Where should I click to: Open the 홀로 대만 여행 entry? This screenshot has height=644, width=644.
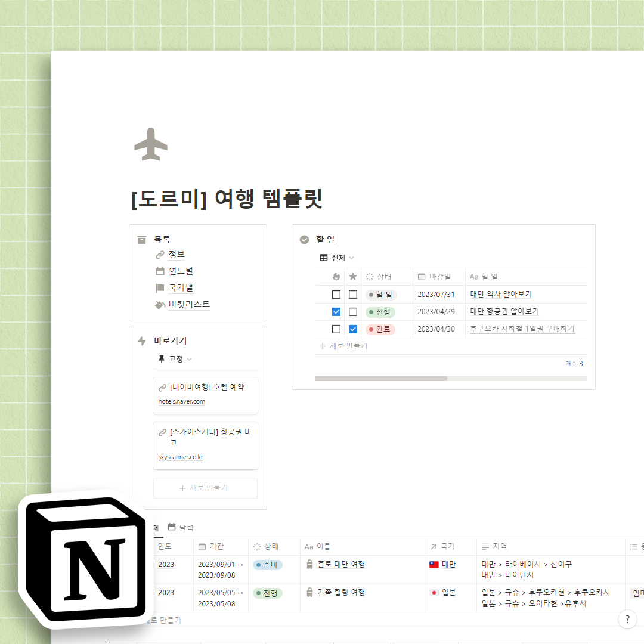341,564
